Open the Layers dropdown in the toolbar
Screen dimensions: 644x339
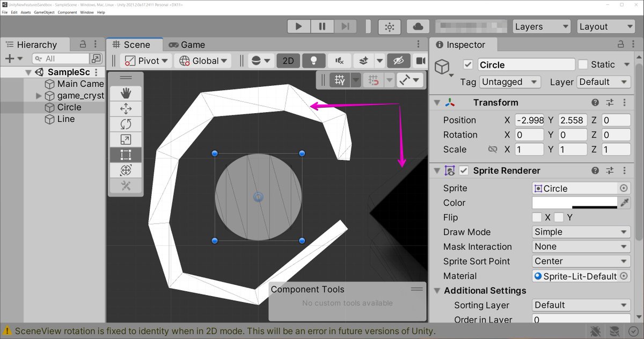click(541, 26)
